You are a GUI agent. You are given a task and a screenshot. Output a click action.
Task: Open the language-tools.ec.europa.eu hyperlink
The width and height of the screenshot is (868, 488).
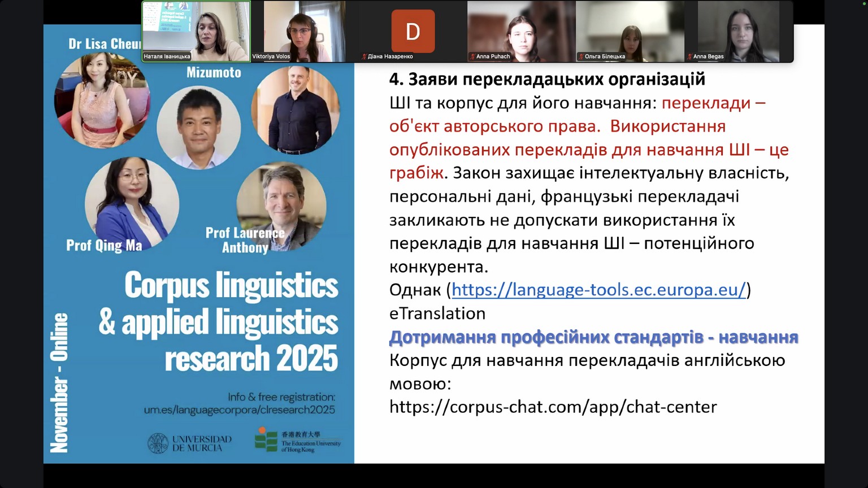click(x=598, y=290)
